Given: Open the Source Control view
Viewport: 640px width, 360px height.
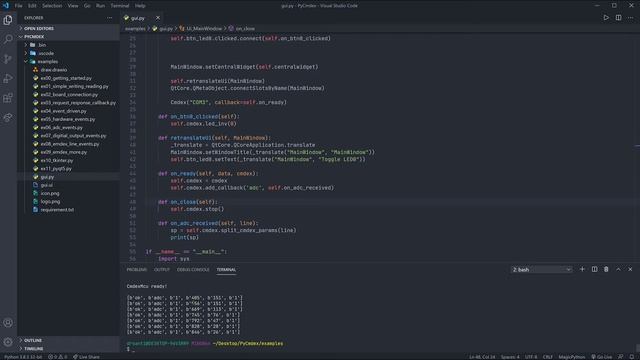Looking at the screenshot, I should (x=8, y=59).
